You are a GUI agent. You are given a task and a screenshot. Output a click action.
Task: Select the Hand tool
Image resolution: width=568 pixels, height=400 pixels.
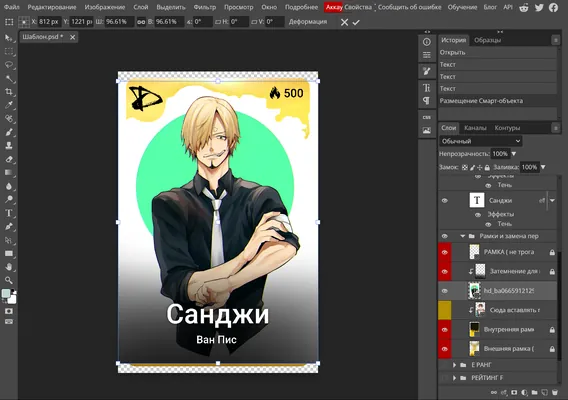pyautogui.click(x=9, y=267)
